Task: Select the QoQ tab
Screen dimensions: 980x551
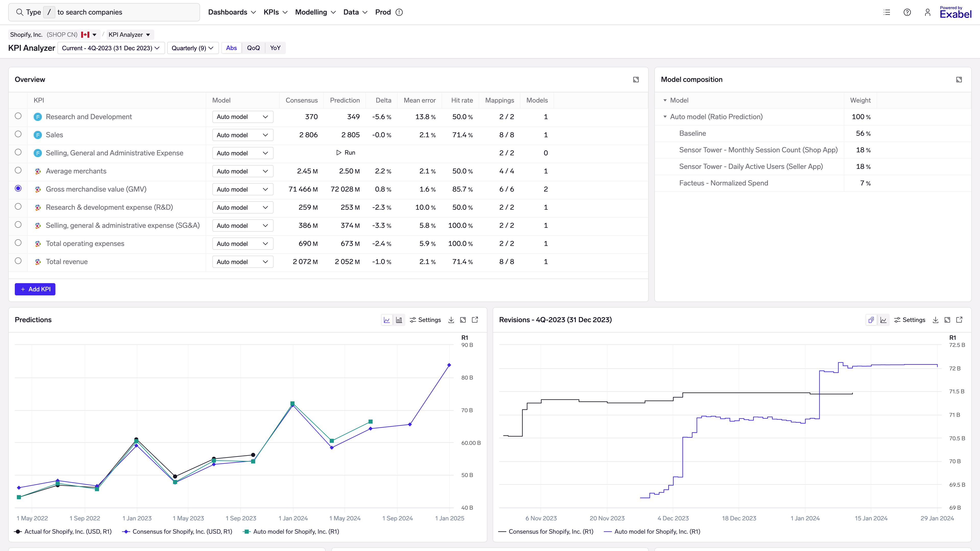Action: pyautogui.click(x=253, y=48)
